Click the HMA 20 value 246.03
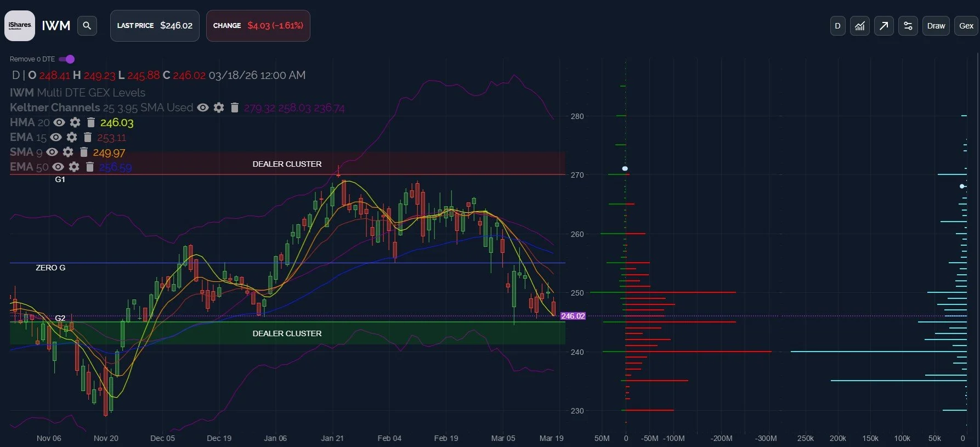980x447 pixels. [x=117, y=123]
